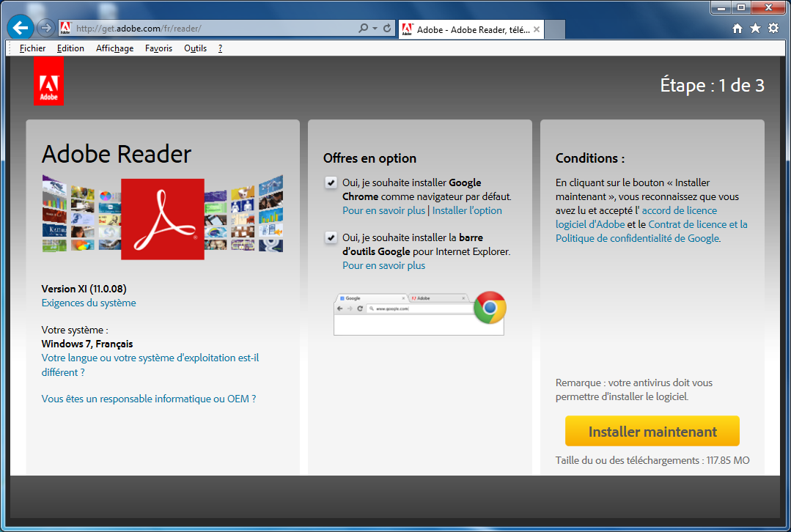
Task: Open Exigences du système link
Action: tap(89, 303)
